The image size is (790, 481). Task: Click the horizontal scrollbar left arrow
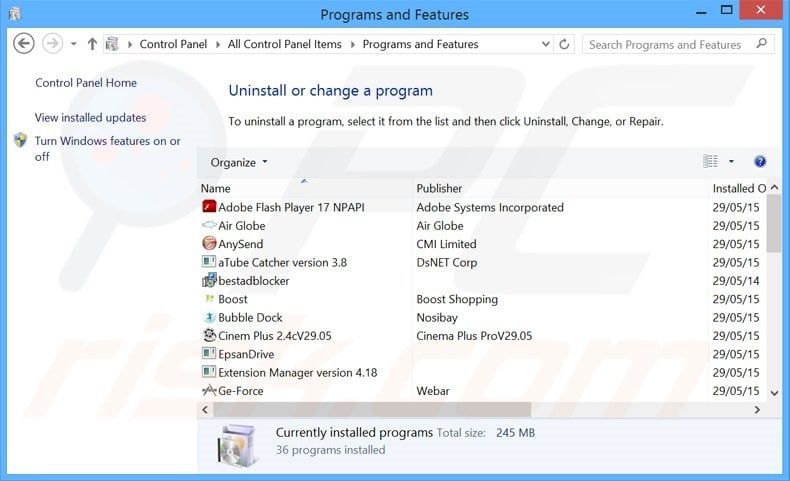pyautogui.click(x=205, y=409)
